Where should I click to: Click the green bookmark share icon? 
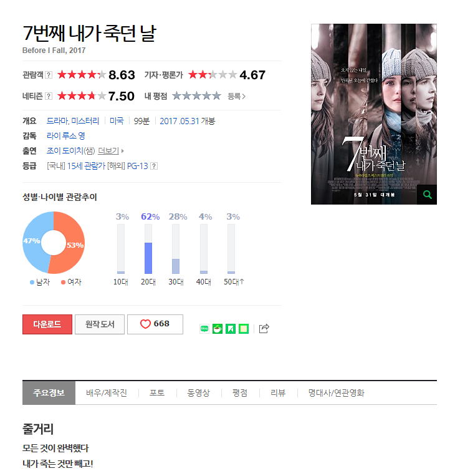pyautogui.click(x=231, y=329)
